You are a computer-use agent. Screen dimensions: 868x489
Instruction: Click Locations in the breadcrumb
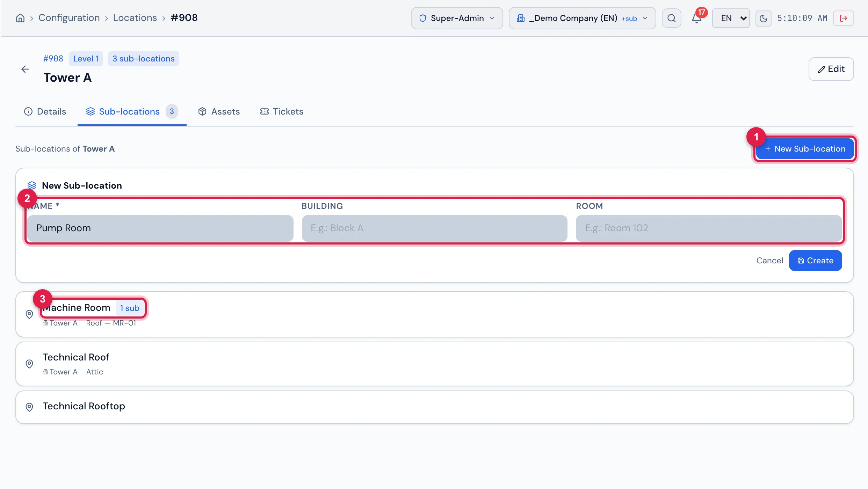tap(135, 18)
